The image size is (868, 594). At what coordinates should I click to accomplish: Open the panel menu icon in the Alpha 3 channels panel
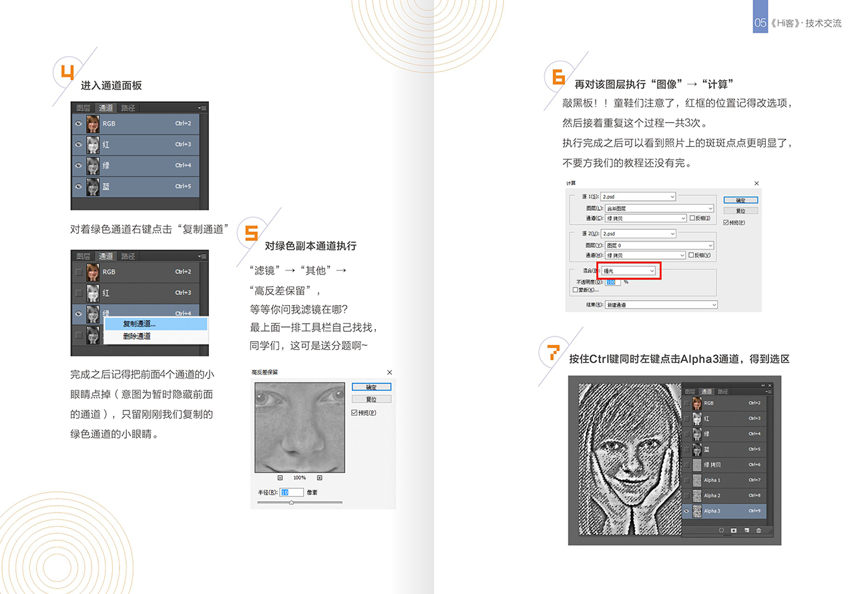coord(769,392)
